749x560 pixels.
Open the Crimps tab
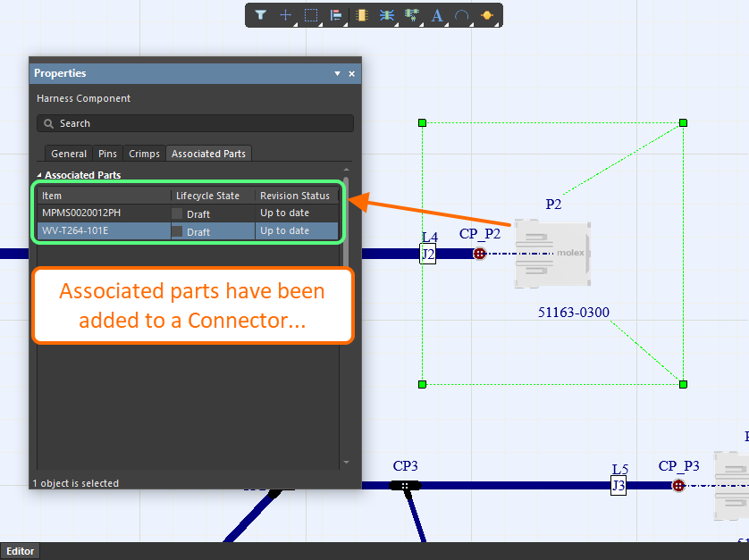pyautogui.click(x=144, y=154)
